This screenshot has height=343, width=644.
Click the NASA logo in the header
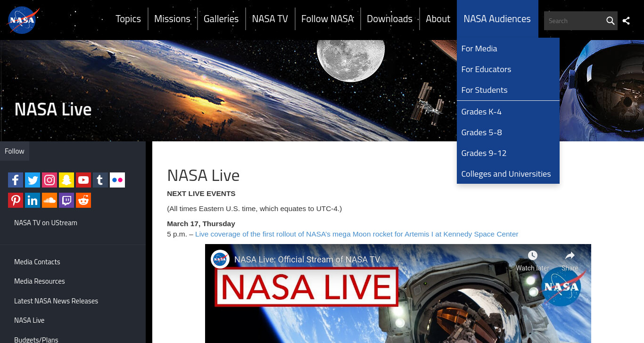tap(23, 20)
